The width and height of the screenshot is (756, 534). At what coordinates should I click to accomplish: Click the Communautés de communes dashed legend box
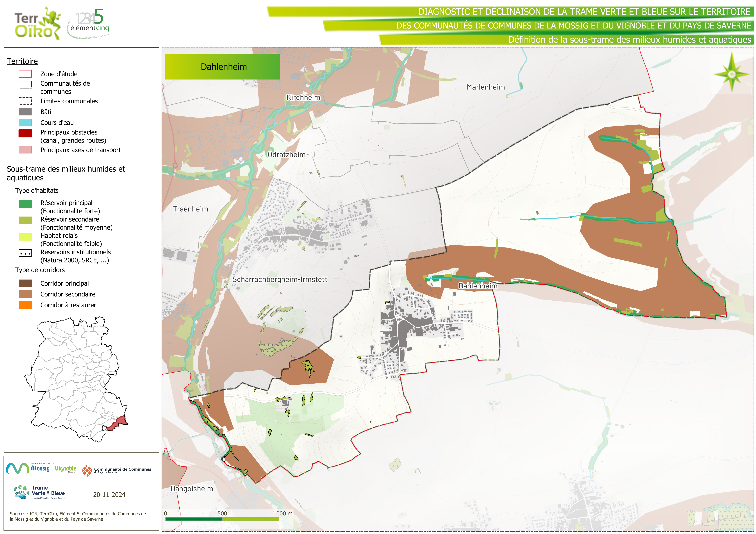pyautogui.click(x=25, y=85)
